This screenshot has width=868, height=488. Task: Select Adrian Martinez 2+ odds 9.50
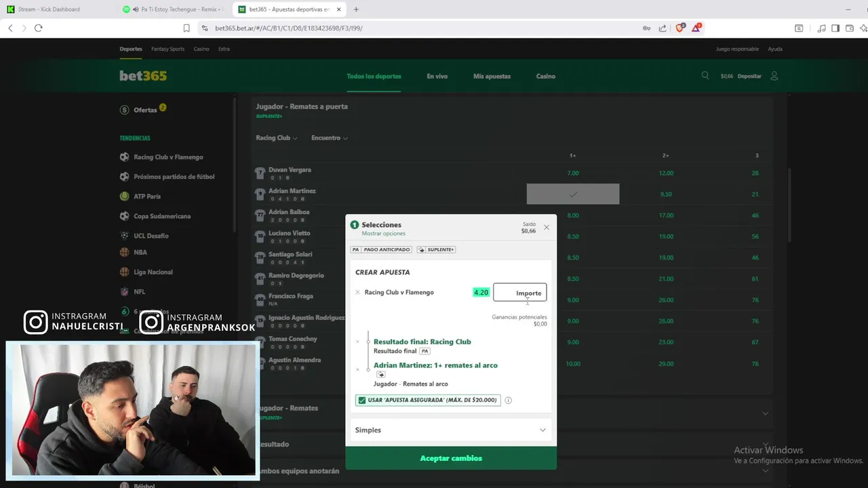666,194
